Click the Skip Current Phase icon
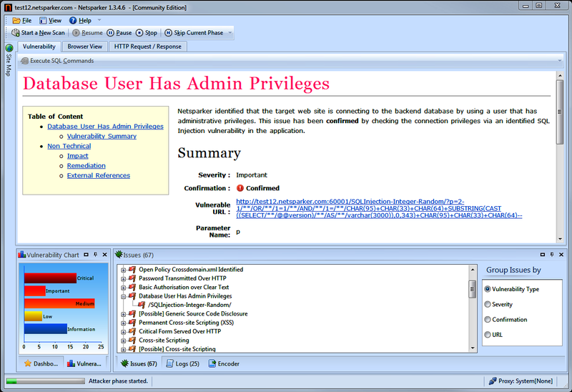572x392 pixels. (168, 33)
